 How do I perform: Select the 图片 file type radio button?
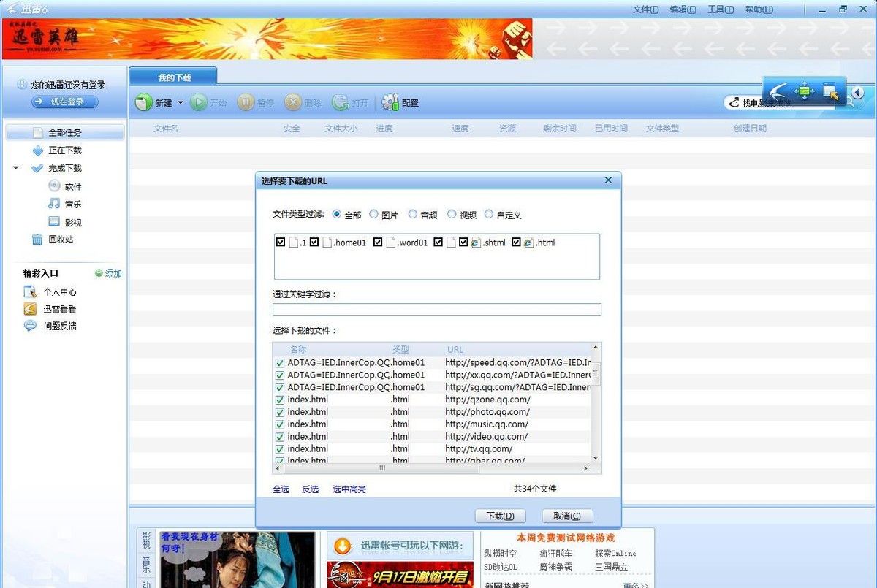point(373,214)
